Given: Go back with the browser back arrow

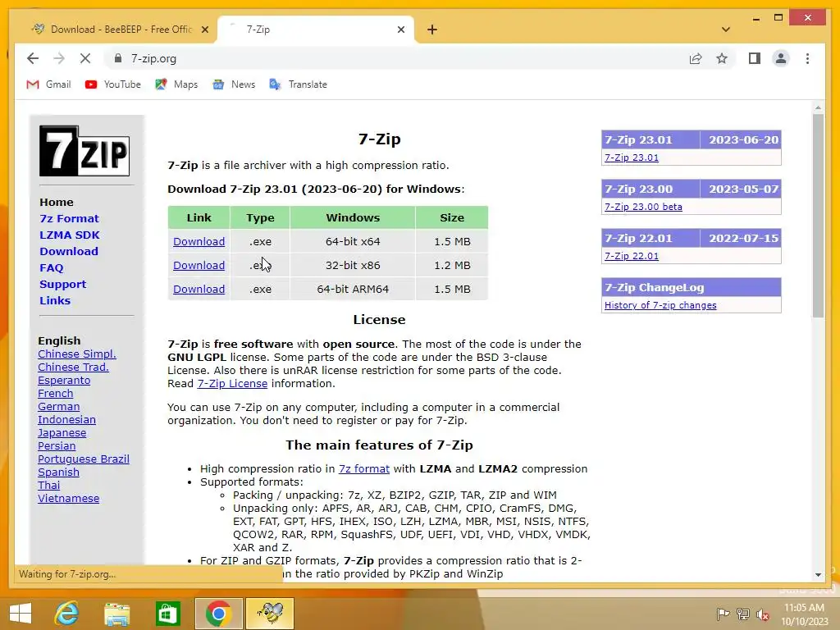Looking at the screenshot, I should [x=33, y=58].
